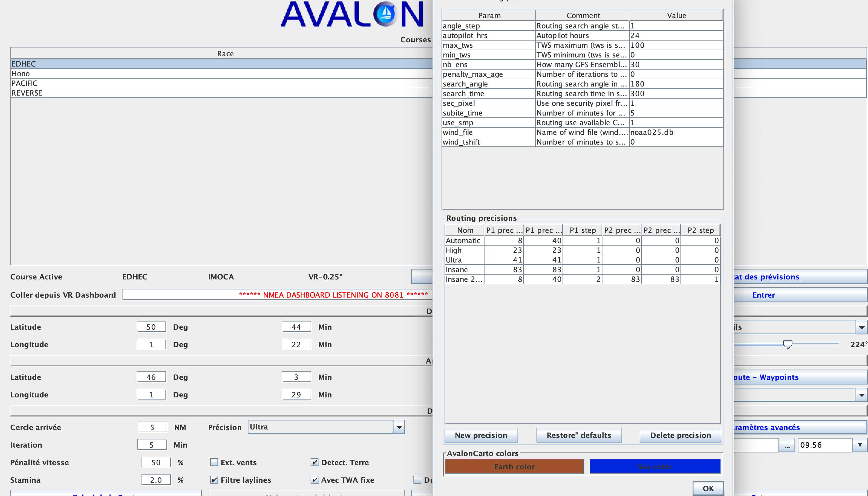Click the Route - Waypoints button
868x496 pixels.
pyautogui.click(x=800, y=377)
